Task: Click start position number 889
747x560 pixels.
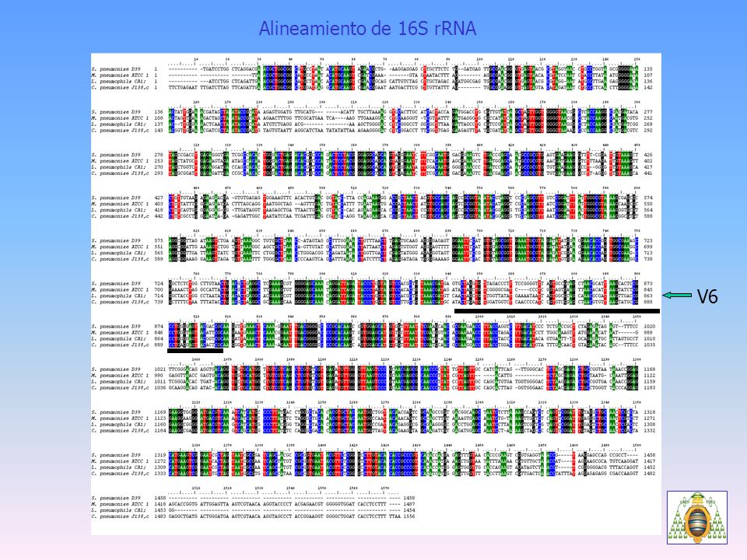Action: 159,345
